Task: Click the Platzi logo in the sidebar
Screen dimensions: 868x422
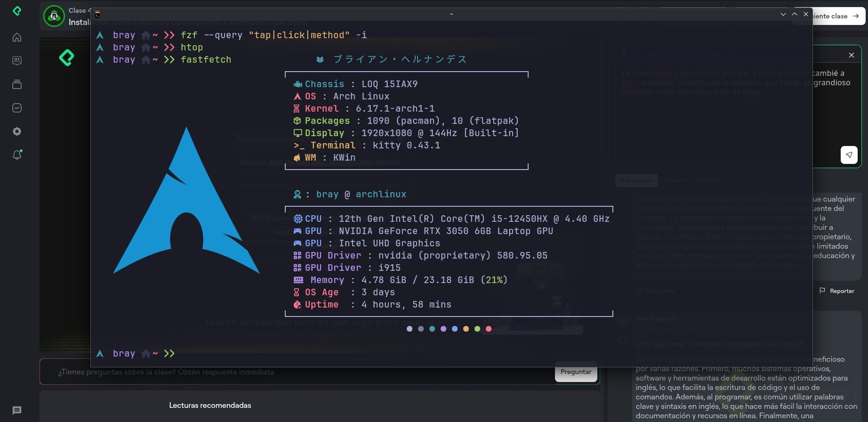Action: coord(17,11)
